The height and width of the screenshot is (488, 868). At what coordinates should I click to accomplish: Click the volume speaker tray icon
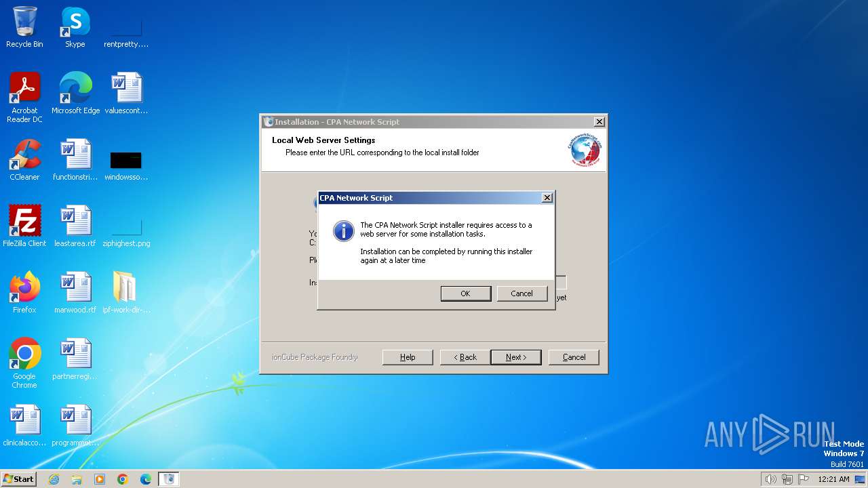click(x=770, y=479)
